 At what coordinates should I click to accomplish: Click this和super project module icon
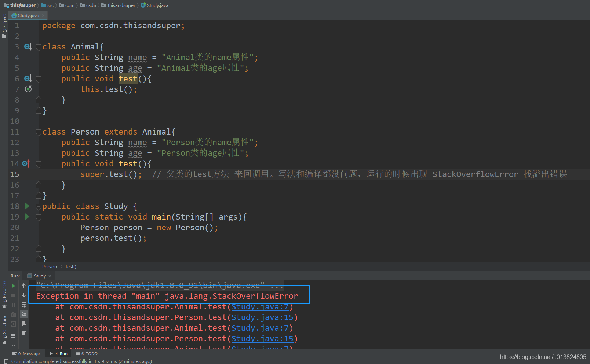[x=6, y=5]
